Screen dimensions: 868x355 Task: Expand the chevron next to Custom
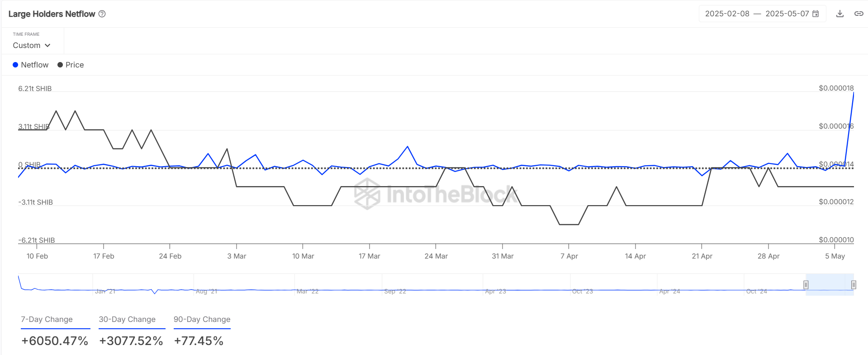(47, 45)
